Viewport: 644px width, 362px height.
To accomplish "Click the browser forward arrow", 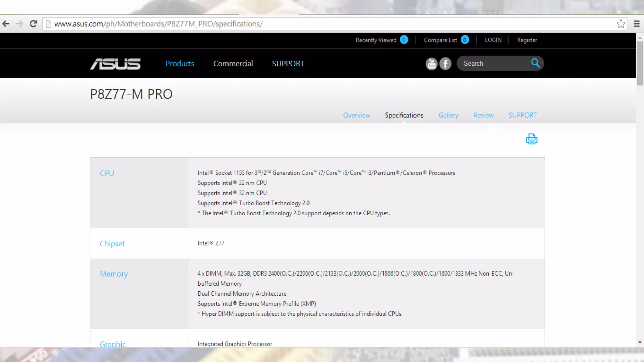I will coord(19,24).
